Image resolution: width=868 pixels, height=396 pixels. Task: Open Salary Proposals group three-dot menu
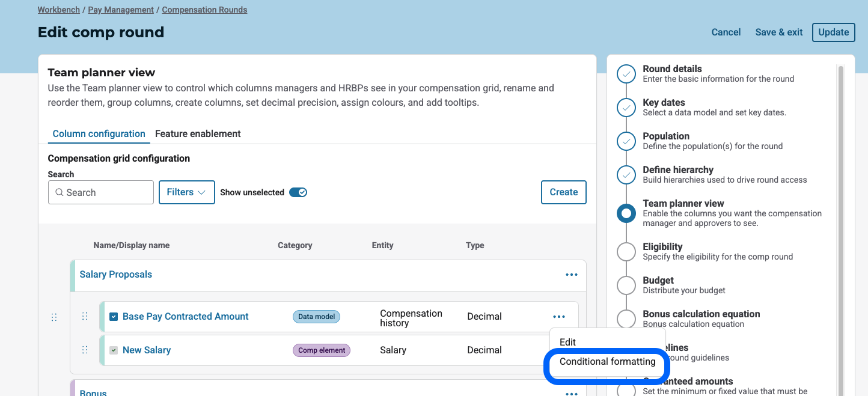click(571, 275)
